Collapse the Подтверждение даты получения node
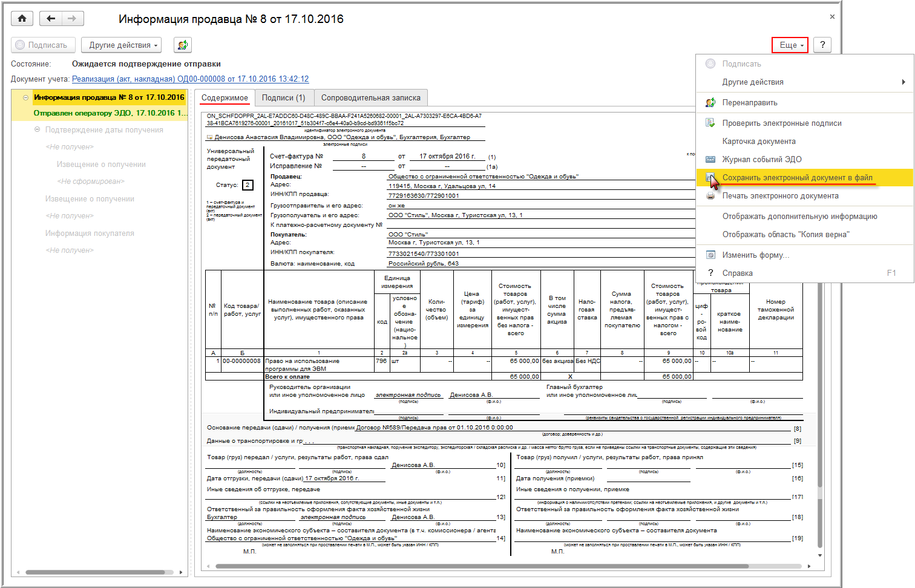This screenshot has height=588, width=915. pos(37,129)
